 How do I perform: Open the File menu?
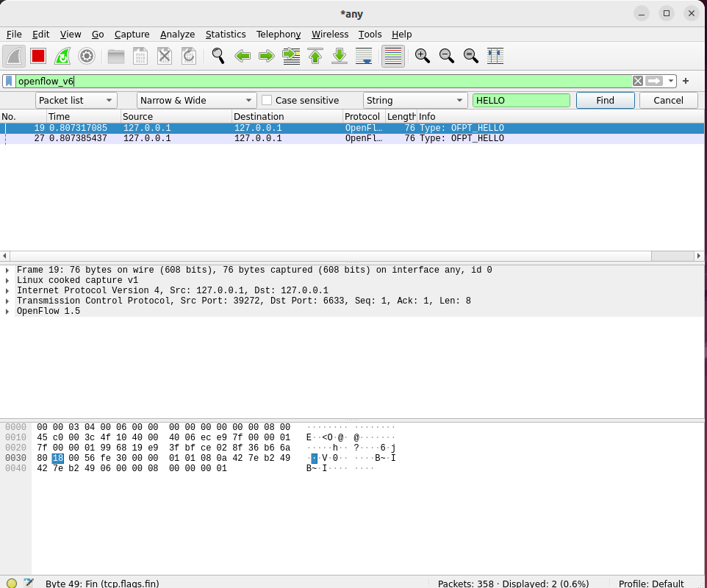(x=14, y=35)
